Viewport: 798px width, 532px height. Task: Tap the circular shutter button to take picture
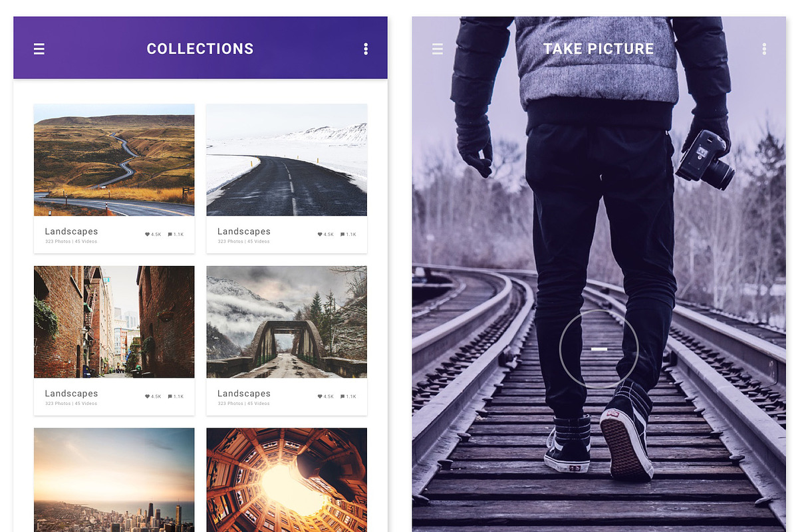pos(599,348)
